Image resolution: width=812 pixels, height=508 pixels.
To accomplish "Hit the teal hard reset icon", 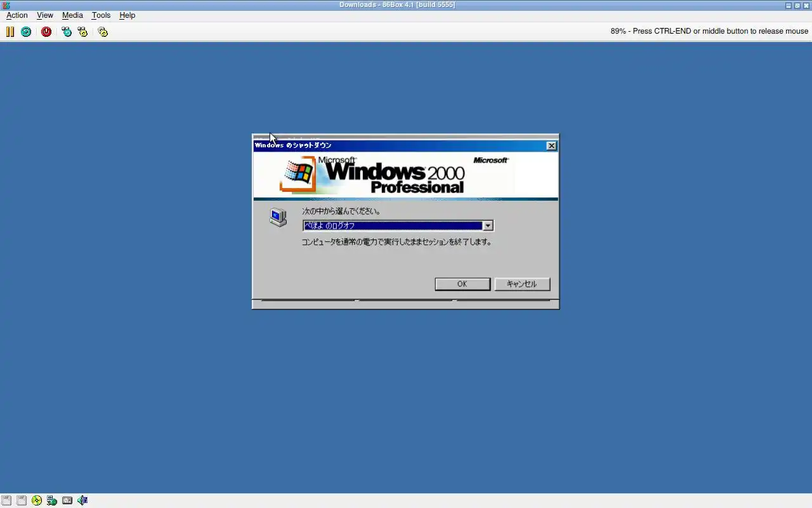I will pyautogui.click(x=26, y=31).
